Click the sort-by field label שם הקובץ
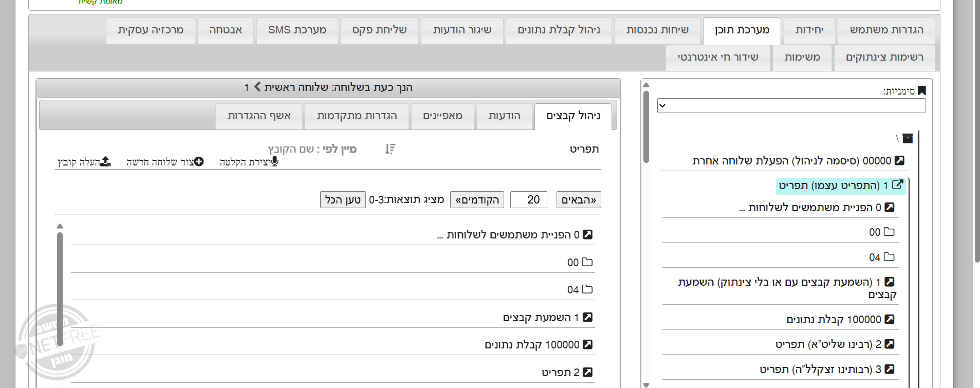The height and width of the screenshot is (388, 980). (291, 149)
